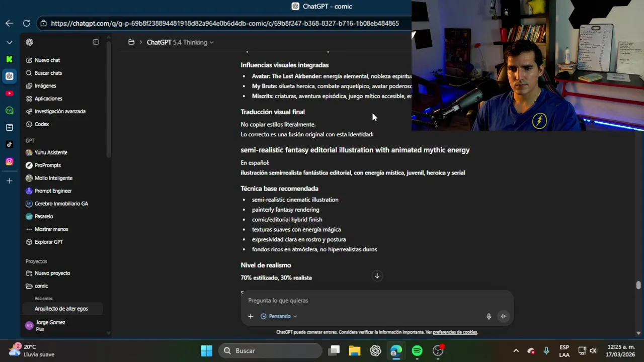
Task: Open the Windows Start menu
Action: pos(206,351)
